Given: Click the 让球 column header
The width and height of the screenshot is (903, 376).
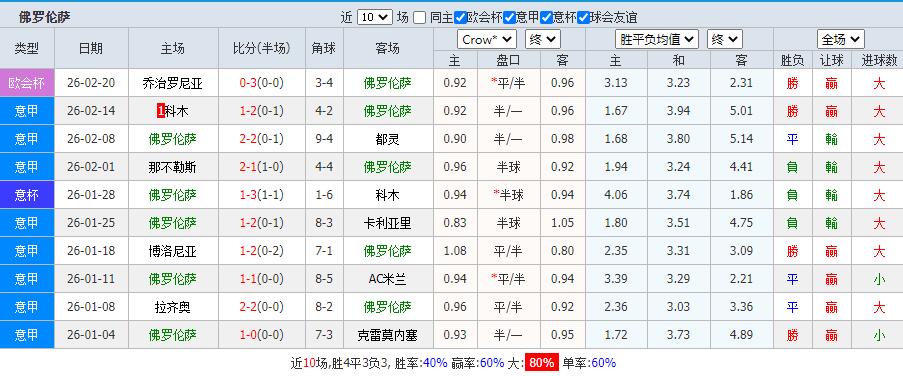Looking at the screenshot, I should click(831, 60).
